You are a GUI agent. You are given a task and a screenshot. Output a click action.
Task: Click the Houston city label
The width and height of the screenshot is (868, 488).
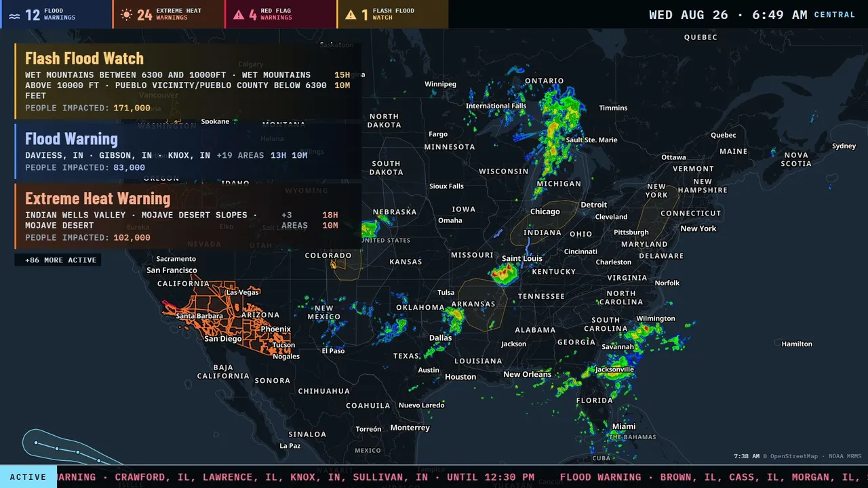coord(460,377)
